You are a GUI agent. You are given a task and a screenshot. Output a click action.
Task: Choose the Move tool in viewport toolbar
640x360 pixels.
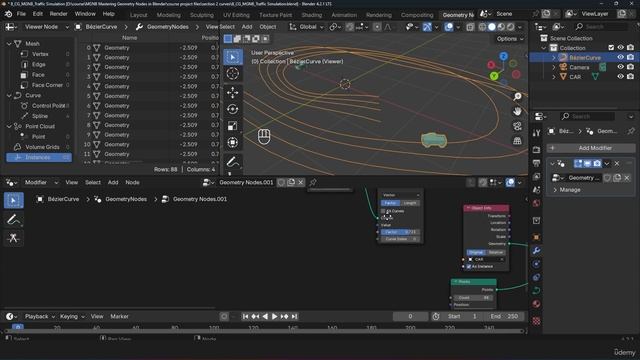pyautogui.click(x=233, y=93)
